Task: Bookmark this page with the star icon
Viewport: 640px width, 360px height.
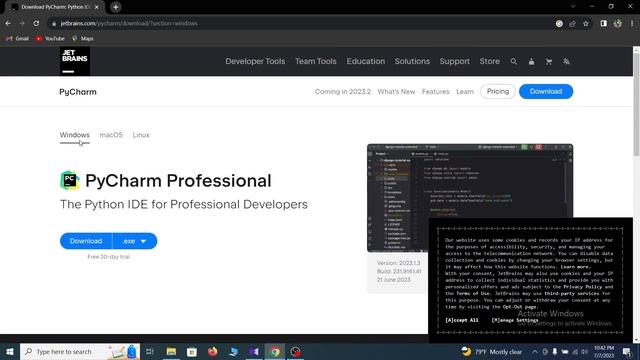Action: (586, 24)
